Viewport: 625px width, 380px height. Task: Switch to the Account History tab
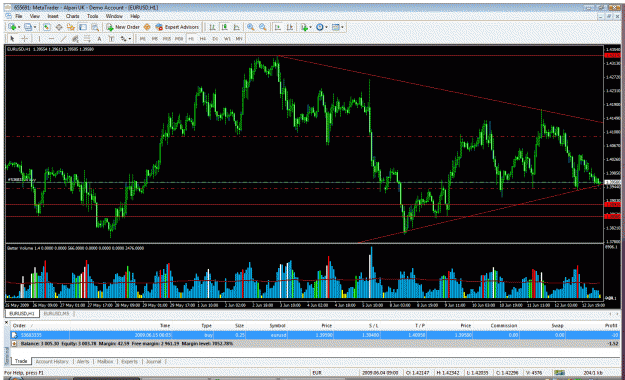pos(52,362)
